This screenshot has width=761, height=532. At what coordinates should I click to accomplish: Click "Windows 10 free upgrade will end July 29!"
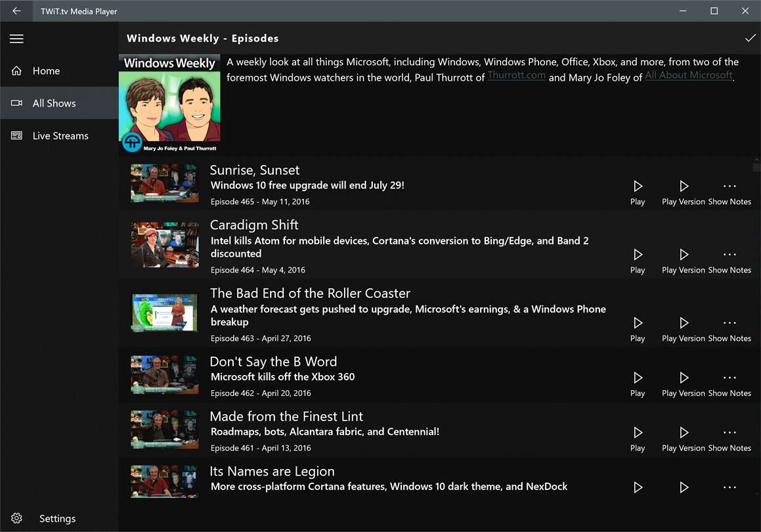(307, 185)
